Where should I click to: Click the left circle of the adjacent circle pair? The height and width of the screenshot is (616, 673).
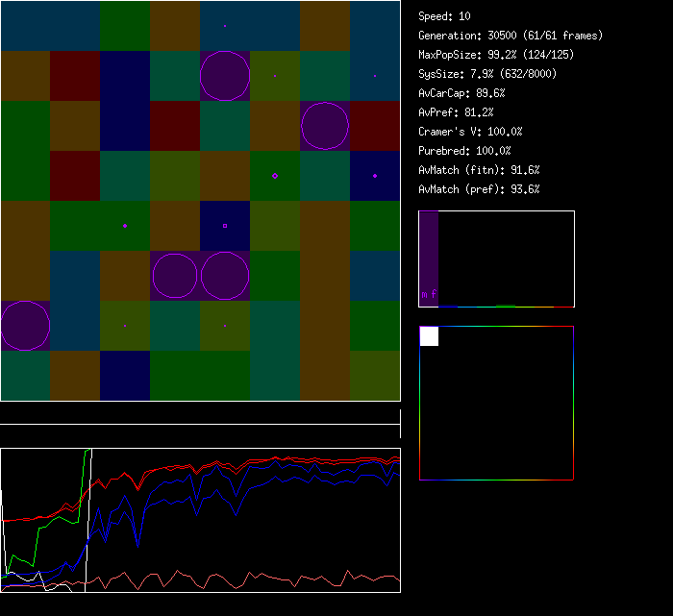click(175, 276)
